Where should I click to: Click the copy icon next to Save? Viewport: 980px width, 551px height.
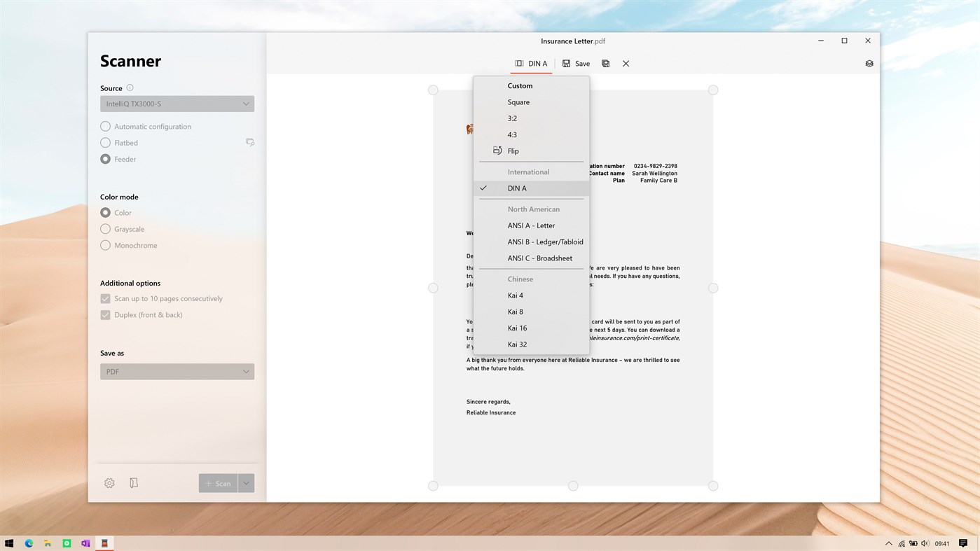[x=606, y=64]
